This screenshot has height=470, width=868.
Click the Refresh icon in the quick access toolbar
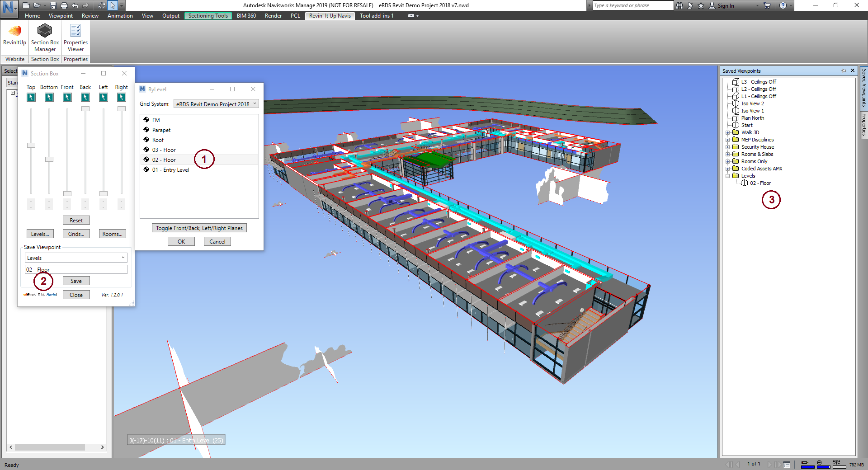click(x=102, y=5)
